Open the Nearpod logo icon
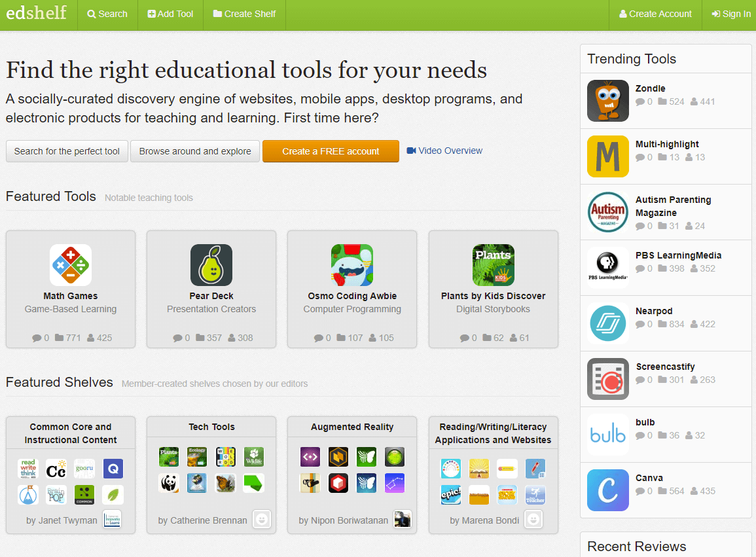 (608, 323)
